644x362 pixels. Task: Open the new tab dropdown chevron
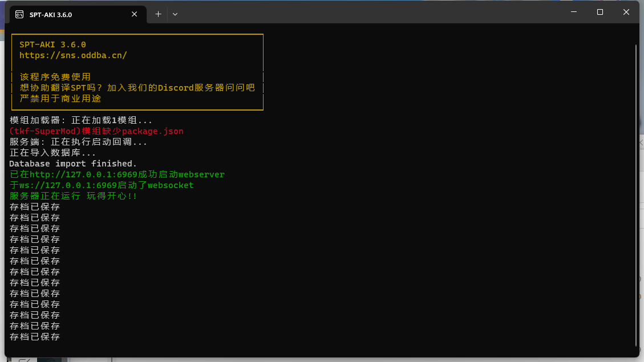175,14
